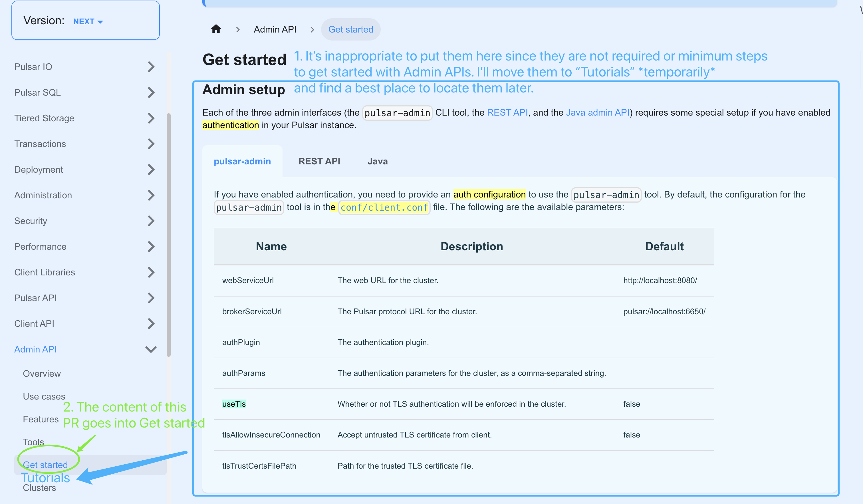Expand the Performance section arrow

pyautogui.click(x=151, y=247)
